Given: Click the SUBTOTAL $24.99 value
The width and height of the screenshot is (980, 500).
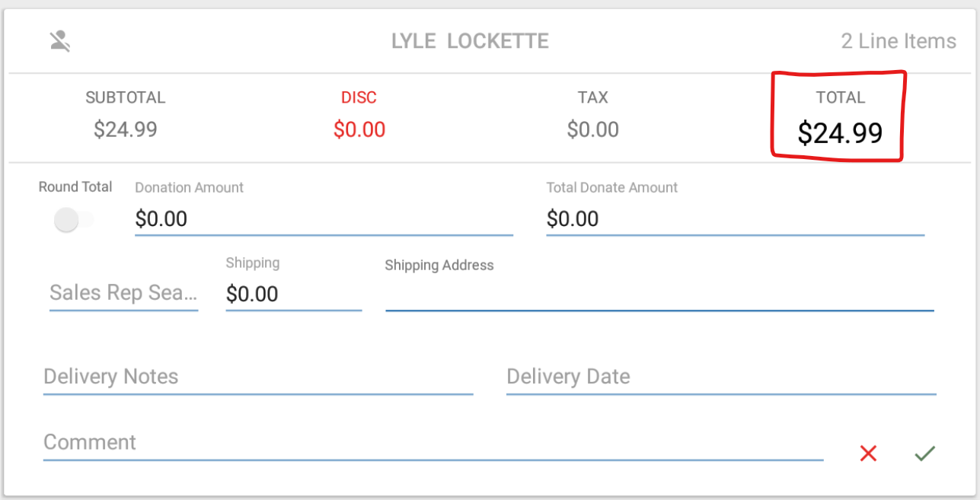Looking at the screenshot, I should pyautogui.click(x=126, y=130).
